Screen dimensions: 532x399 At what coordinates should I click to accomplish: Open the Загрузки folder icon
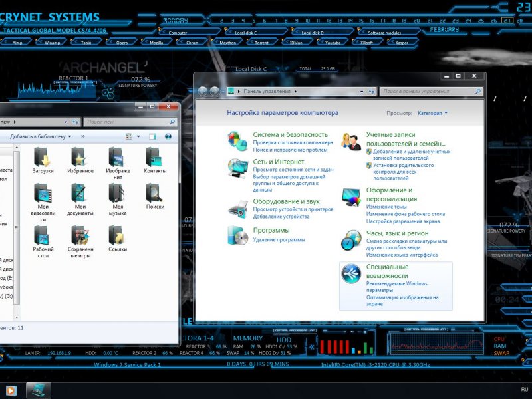coord(43,157)
